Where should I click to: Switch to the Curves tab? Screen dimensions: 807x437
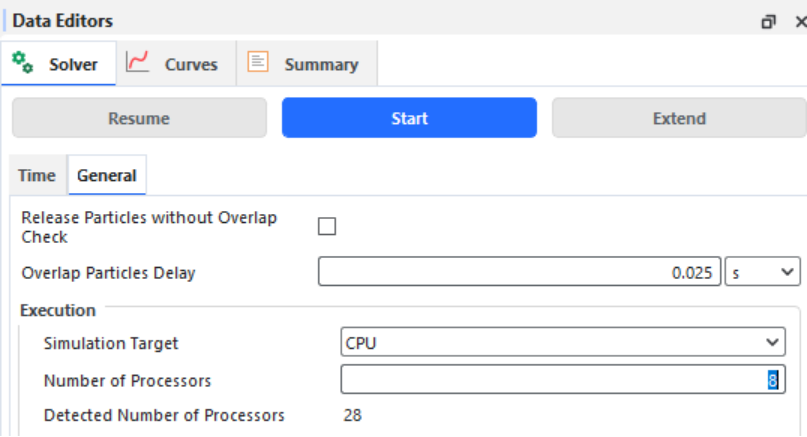pos(176,63)
